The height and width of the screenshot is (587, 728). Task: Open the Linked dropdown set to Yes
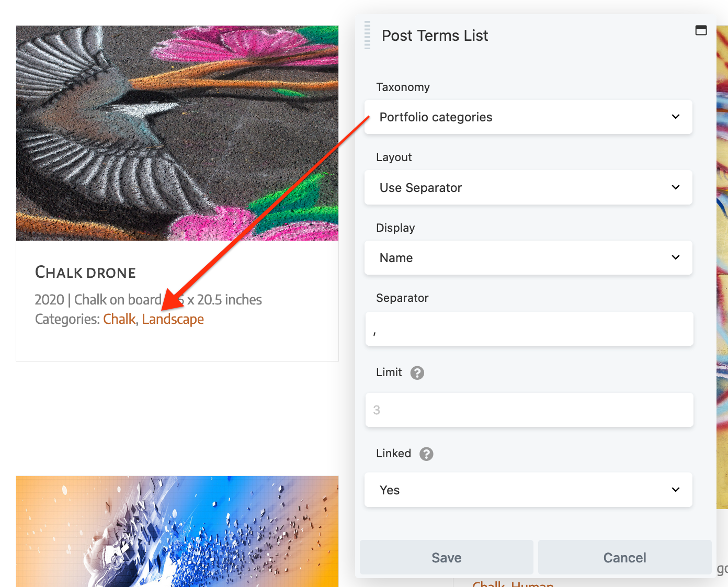528,490
